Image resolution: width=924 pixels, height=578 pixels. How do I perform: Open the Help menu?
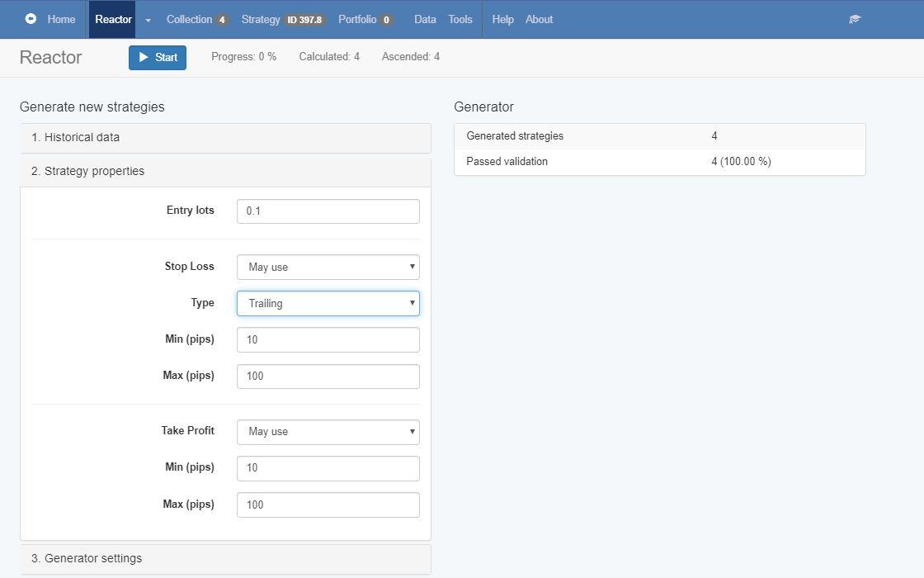click(x=502, y=20)
